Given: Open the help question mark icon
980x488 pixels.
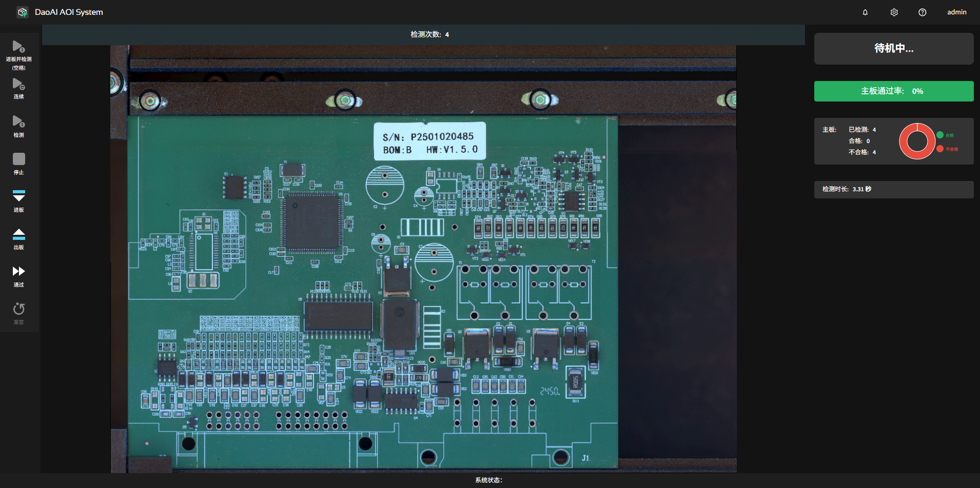Looking at the screenshot, I should tap(922, 12).
